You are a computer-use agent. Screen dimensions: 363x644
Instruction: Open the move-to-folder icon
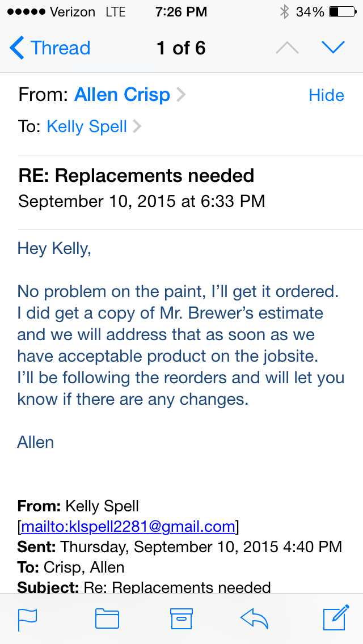click(x=107, y=618)
